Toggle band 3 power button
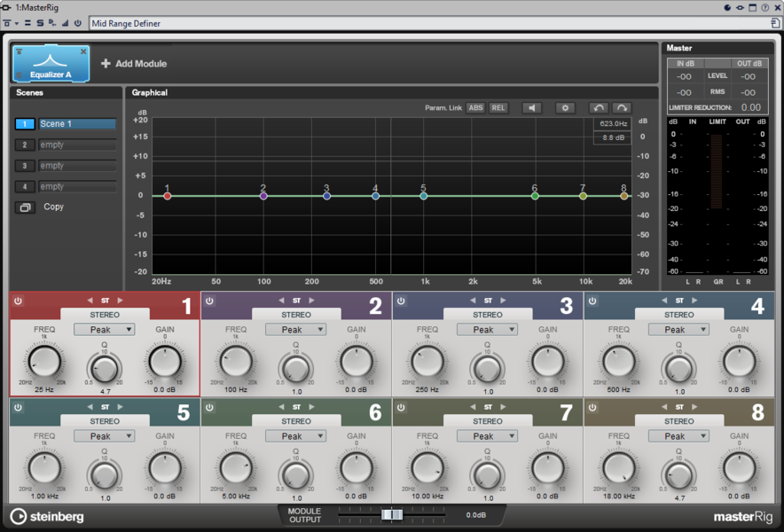The height and width of the screenshot is (532, 784). pos(401,301)
